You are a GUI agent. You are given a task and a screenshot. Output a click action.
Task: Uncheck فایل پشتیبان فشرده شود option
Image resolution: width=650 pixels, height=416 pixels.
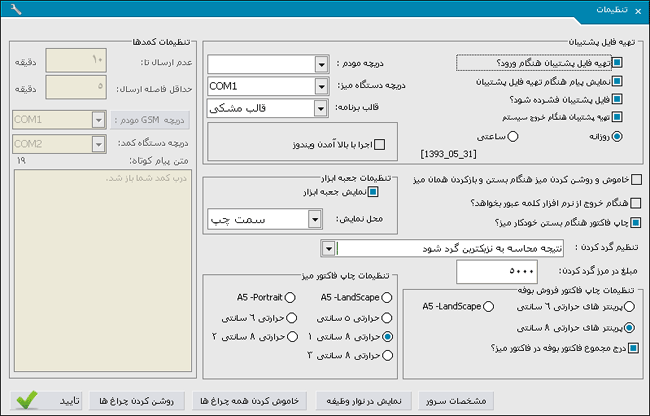(617, 99)
